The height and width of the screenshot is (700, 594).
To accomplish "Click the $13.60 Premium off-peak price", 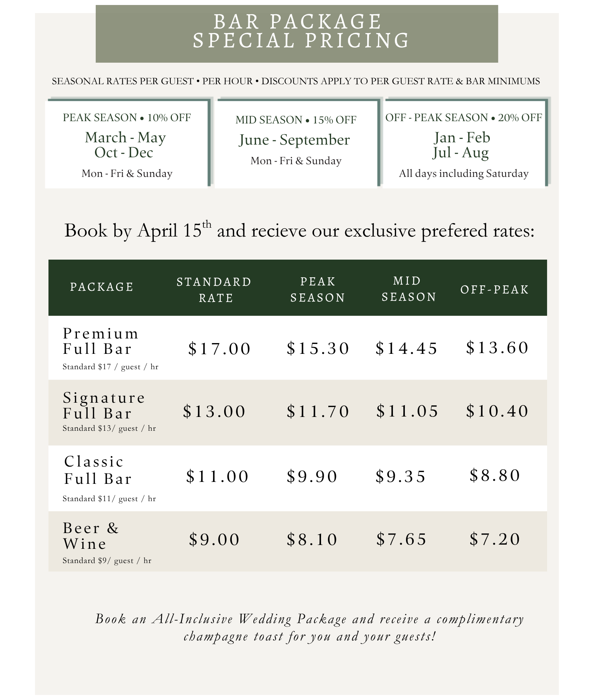I will [x=497, y=348].
